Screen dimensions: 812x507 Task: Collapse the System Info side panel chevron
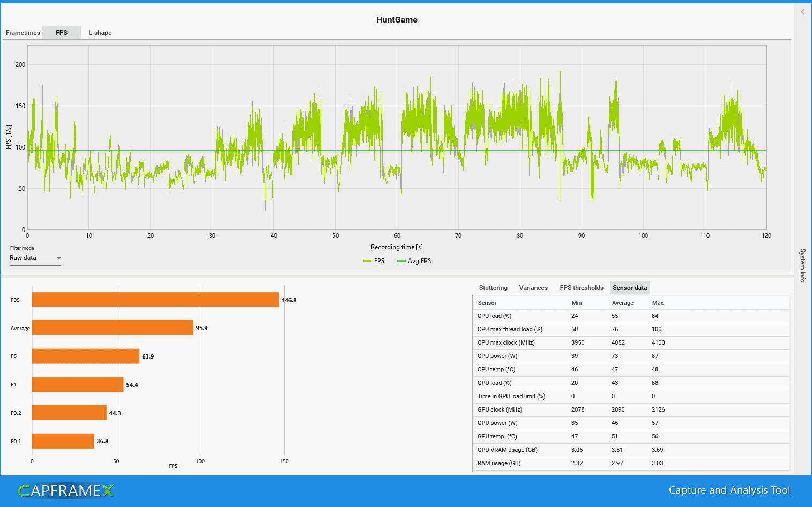tap(802, 12)
